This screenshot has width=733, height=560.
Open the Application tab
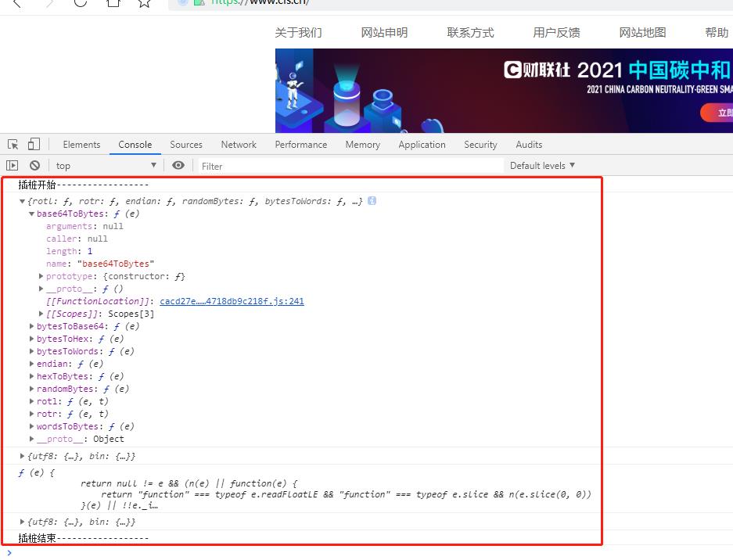422,145
